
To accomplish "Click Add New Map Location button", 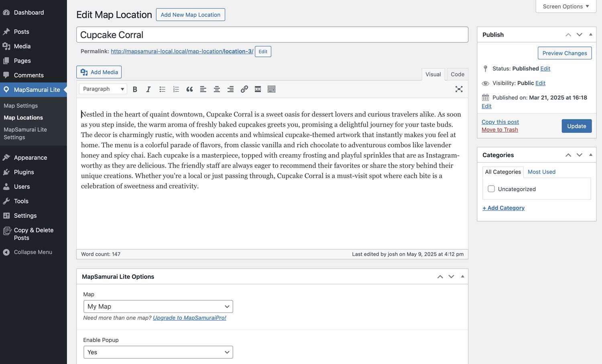I will click(x=191, y=15).
